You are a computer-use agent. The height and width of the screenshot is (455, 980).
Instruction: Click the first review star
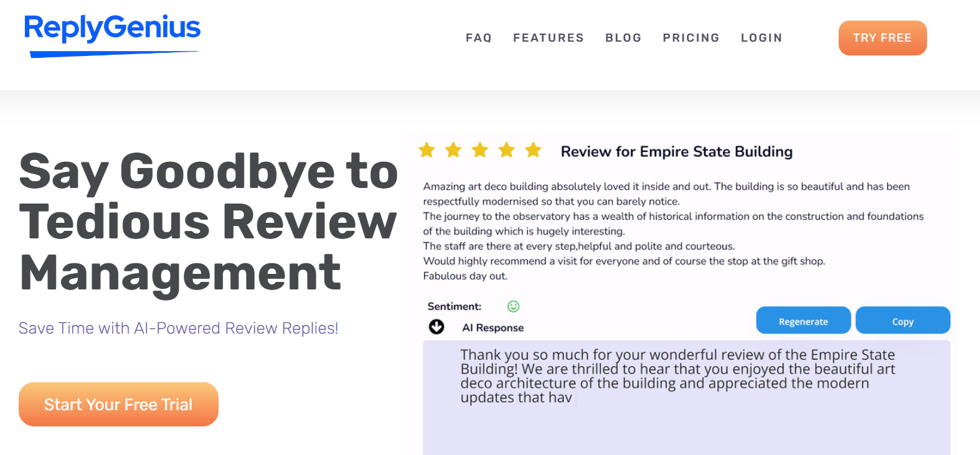[x=426, y=150]
